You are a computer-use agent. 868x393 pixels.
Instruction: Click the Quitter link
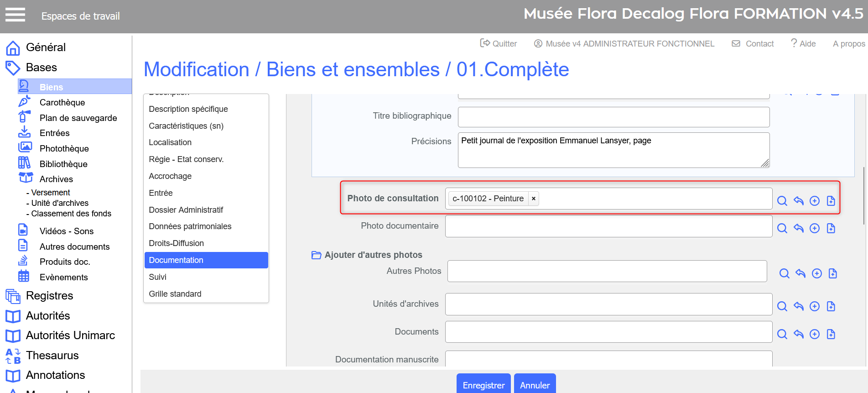(499, 43)
